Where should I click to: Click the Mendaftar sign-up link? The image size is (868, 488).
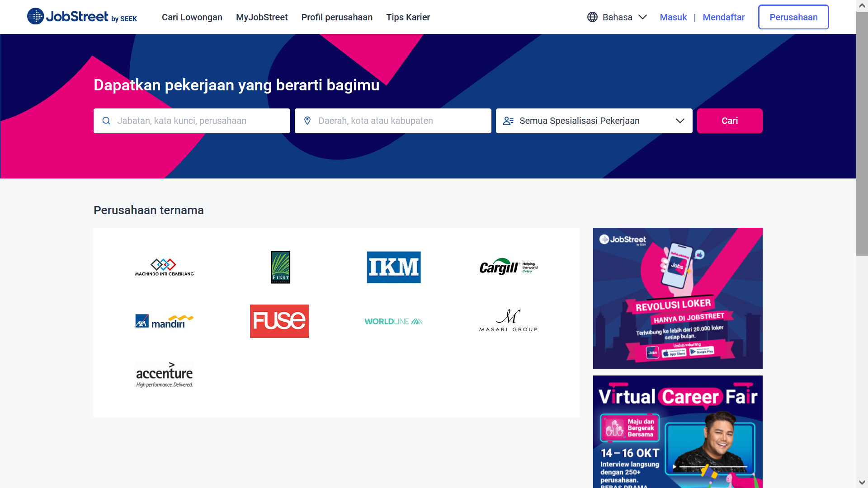pos(724,17)
